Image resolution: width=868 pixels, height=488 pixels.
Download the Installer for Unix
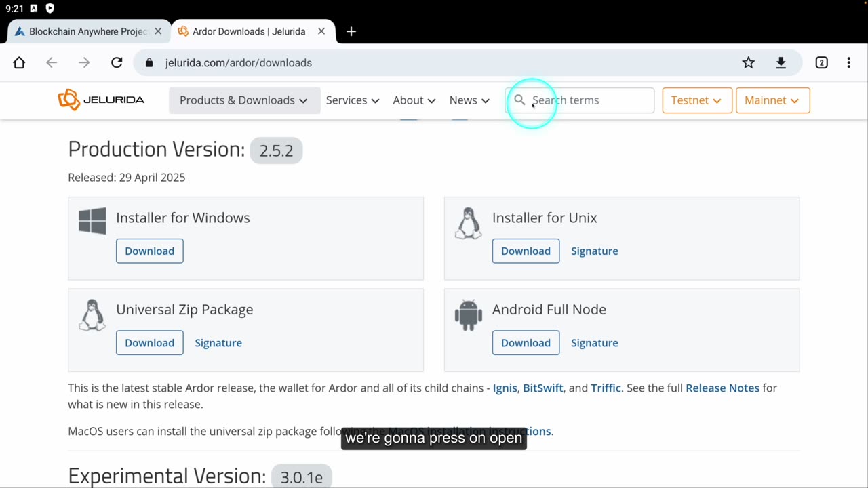click(x=526, y=251)
